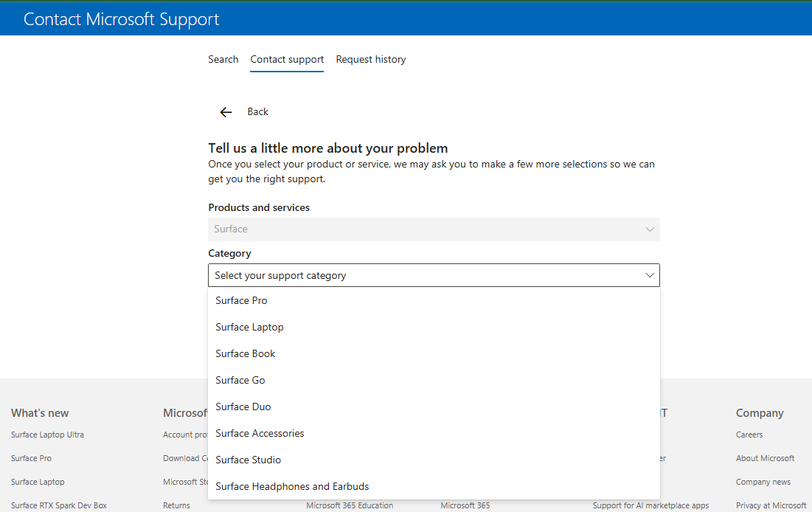The height and width of the screenshot is (512, 812).
Task: Choose Surface Studio category option
Action: (434, 460)
